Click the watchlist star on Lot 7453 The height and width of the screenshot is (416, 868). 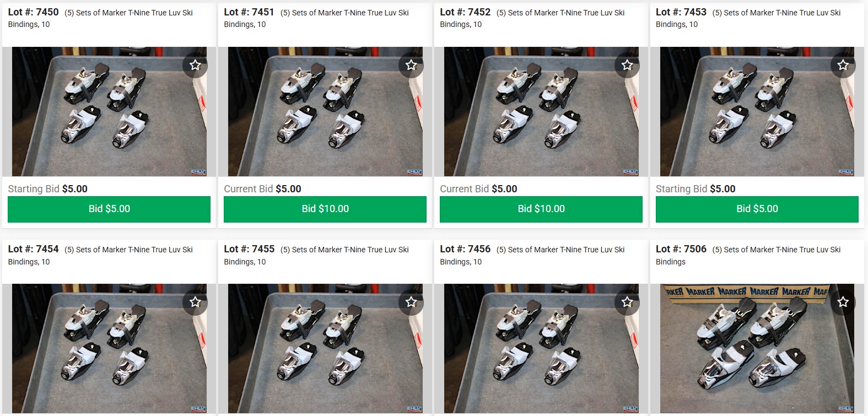coord(843,65)
